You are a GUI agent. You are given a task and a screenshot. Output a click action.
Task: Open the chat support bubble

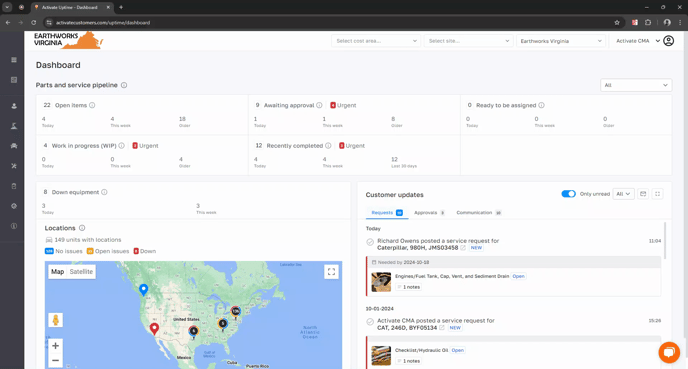tap(669, 352)
